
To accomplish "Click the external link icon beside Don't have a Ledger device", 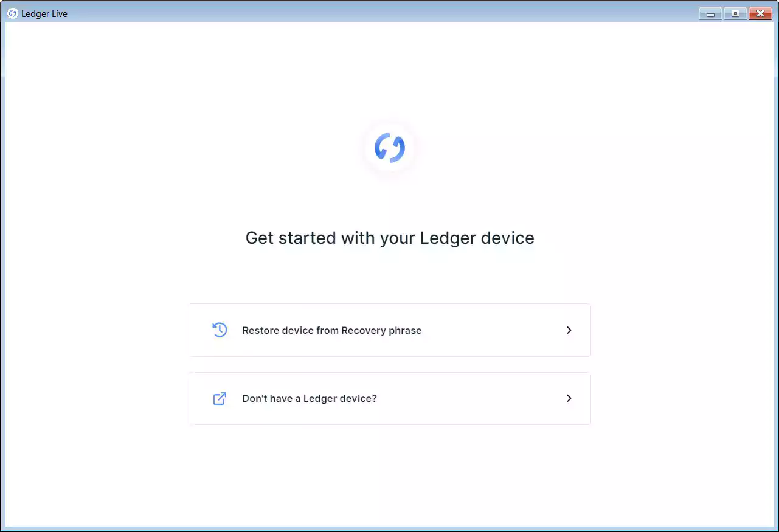I will pyautogui.click(x=220, y=399).
